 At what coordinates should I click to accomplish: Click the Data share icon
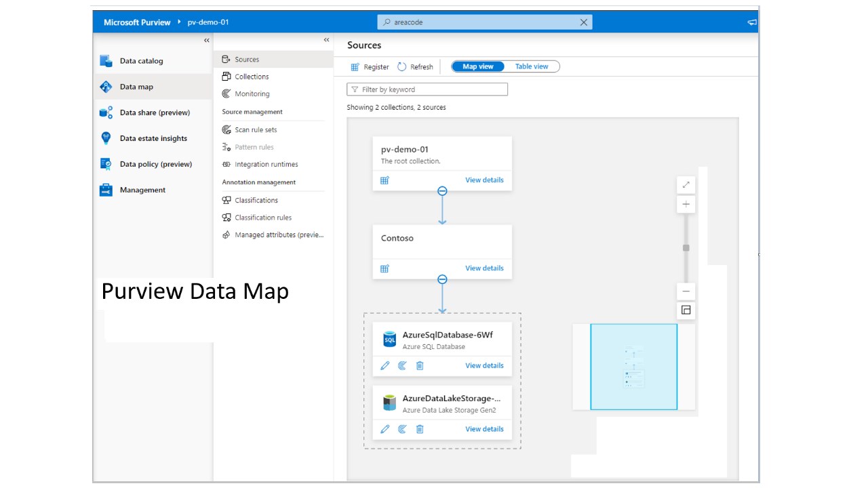pos(106,113)
